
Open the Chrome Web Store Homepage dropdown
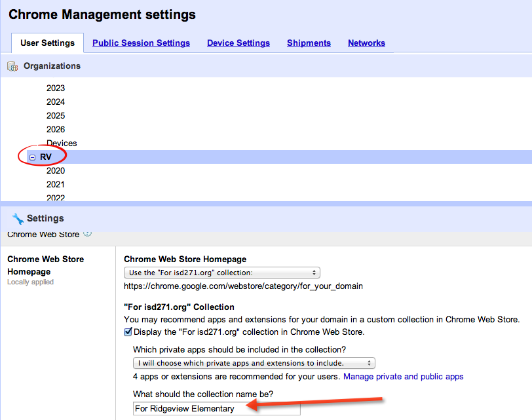point(222,273)
